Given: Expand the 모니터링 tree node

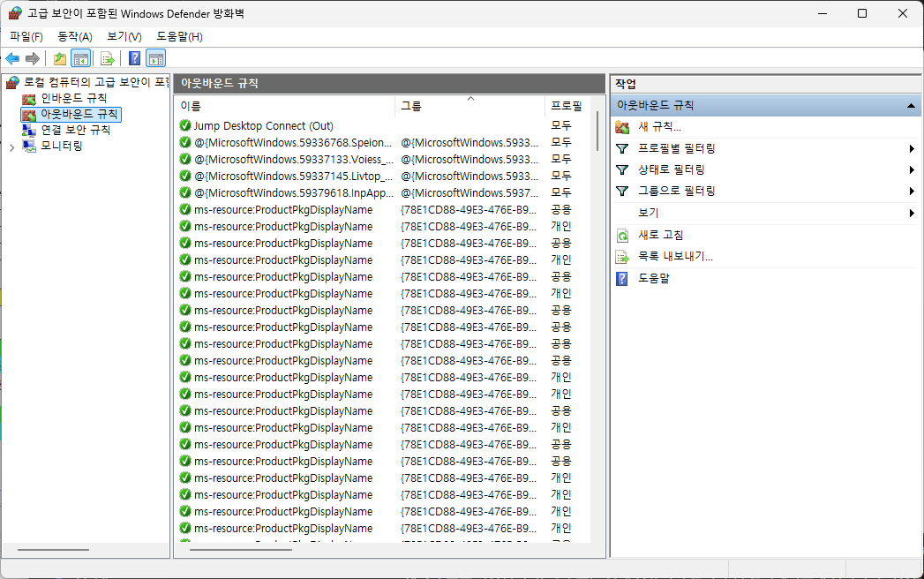Looking at the screenshot, I should point(11,148).
